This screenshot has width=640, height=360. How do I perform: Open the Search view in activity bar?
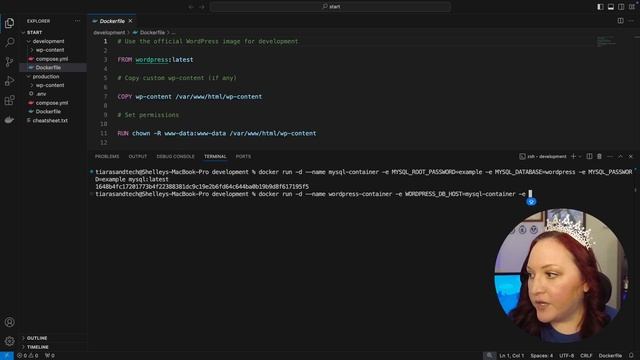(9, 42)
